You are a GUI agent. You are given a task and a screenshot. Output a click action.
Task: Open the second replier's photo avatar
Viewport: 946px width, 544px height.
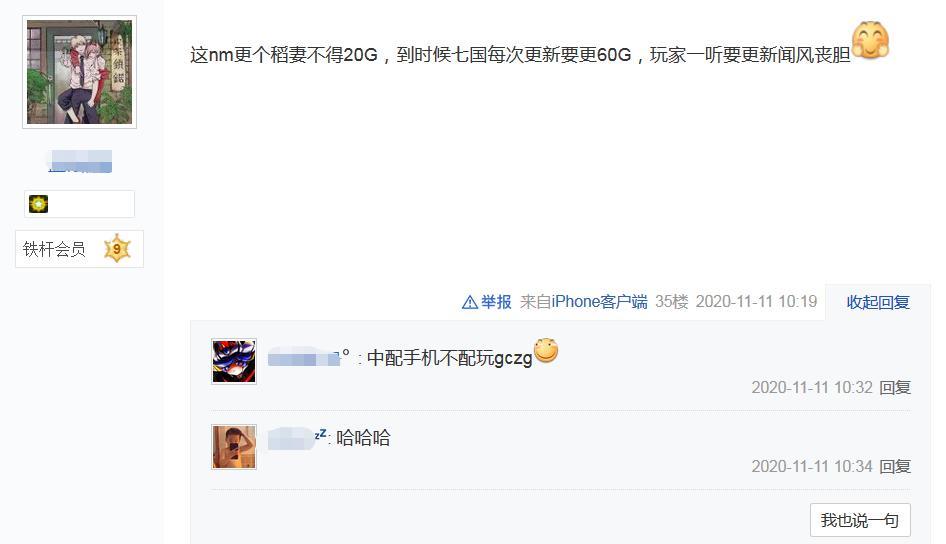[x=234, y=447]
